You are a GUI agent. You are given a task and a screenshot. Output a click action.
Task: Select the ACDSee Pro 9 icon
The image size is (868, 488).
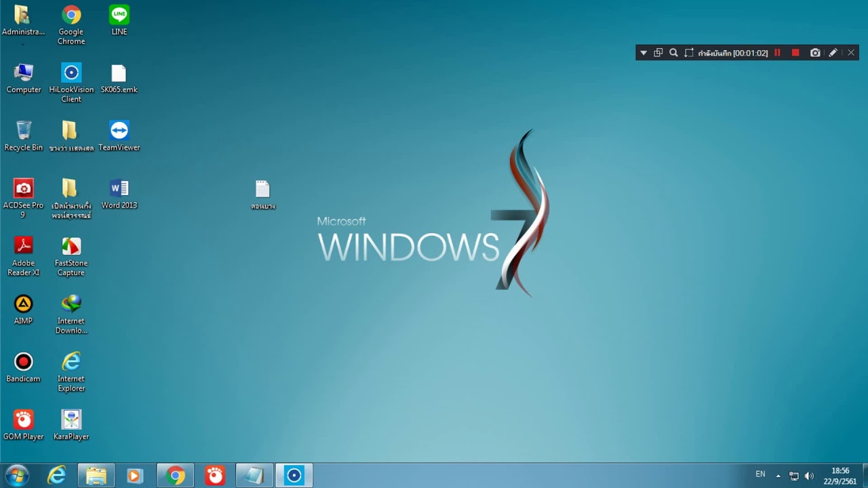[24, 199]
